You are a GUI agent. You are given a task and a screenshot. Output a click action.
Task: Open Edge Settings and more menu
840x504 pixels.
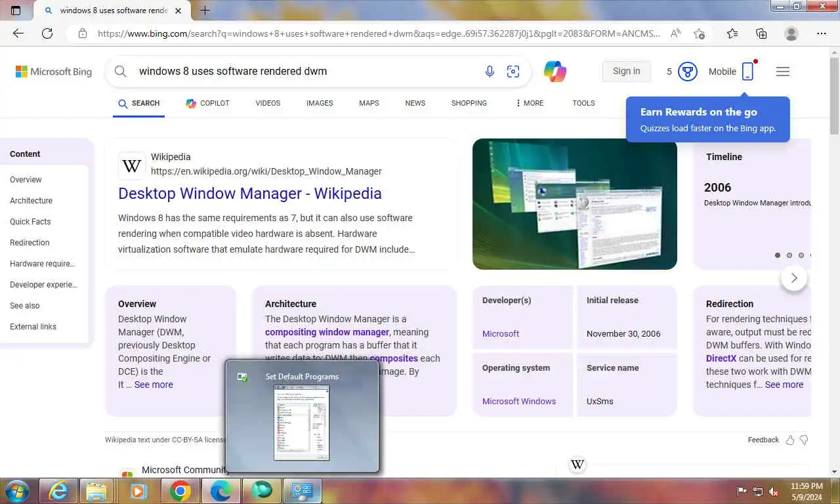pyautogui.click(x=822, y=33)
